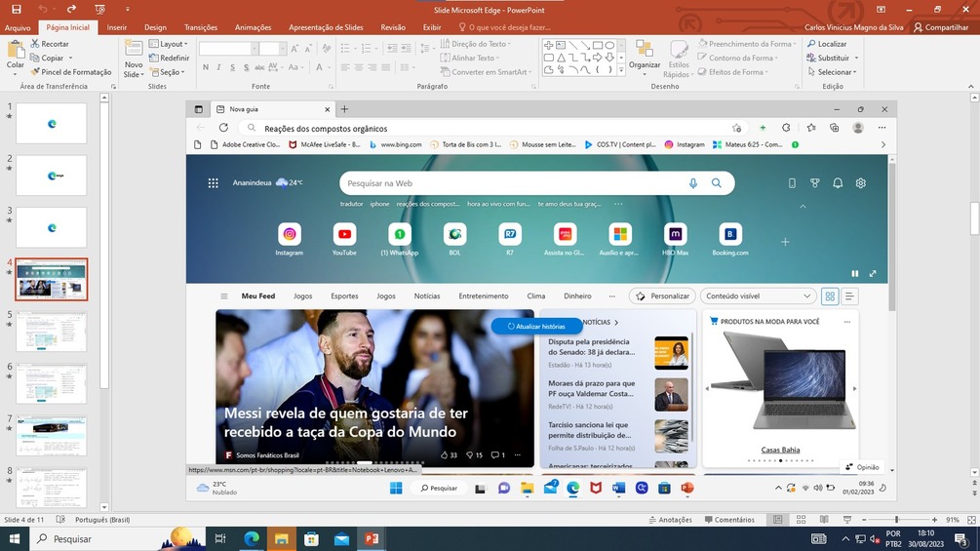The image size is (980, 551).
Task: Click the Casas Bahia product link
Action: click(780, 450)
